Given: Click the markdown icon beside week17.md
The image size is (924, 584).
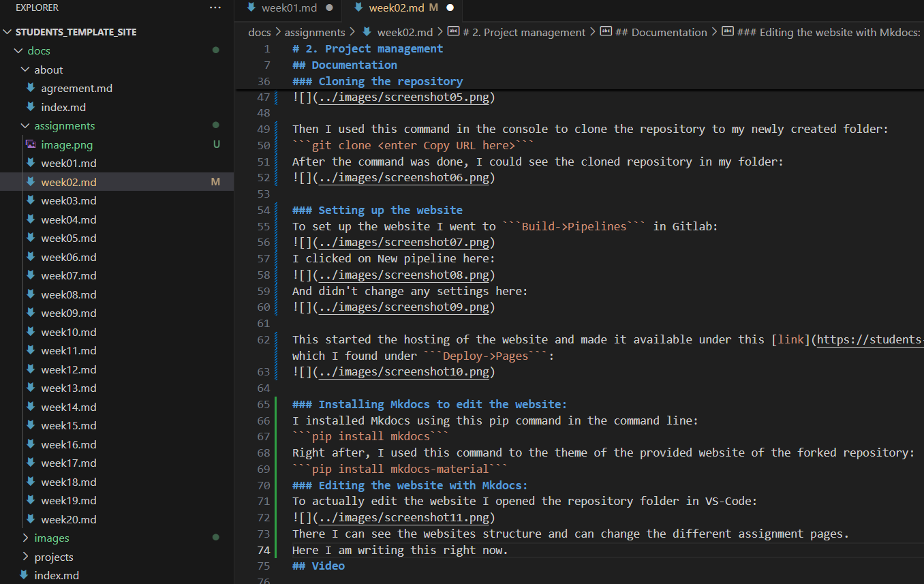Looking at the screenshot, I should [31, 463].
